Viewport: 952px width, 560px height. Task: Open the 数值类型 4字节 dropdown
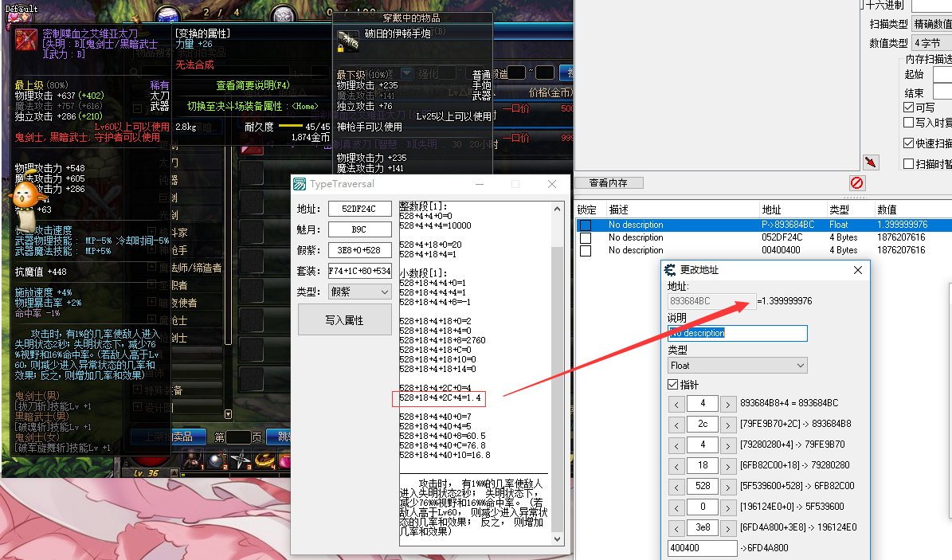pyautogui.click(x=933, y=43)
